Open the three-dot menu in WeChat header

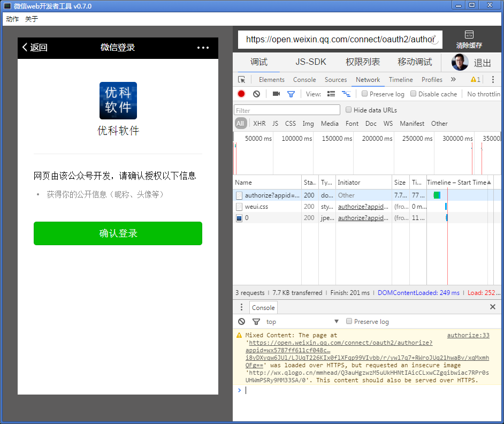[x=203, y=48]
